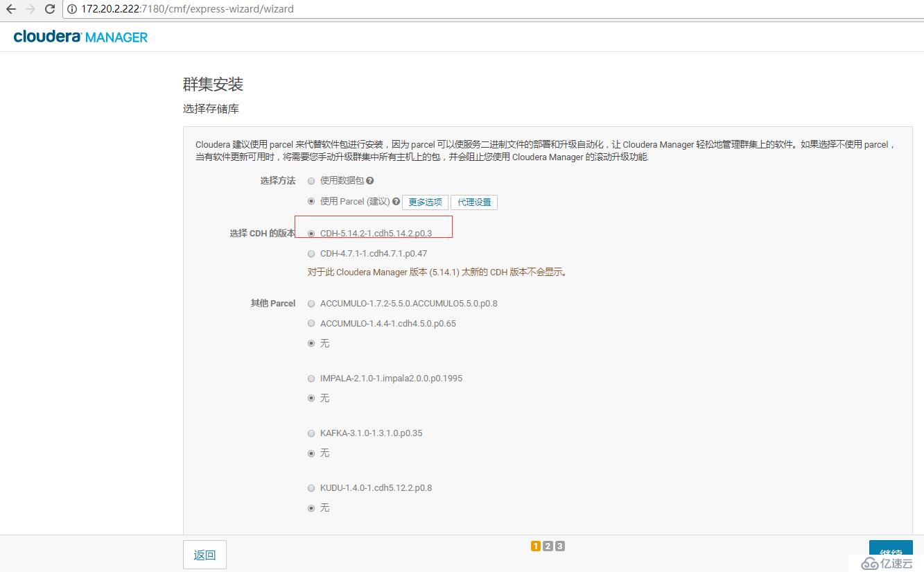Image resolution: width=924 pixels, height=572 pixels.
Task: Select the 使用数据包 radio option
Action: (311, 181)
